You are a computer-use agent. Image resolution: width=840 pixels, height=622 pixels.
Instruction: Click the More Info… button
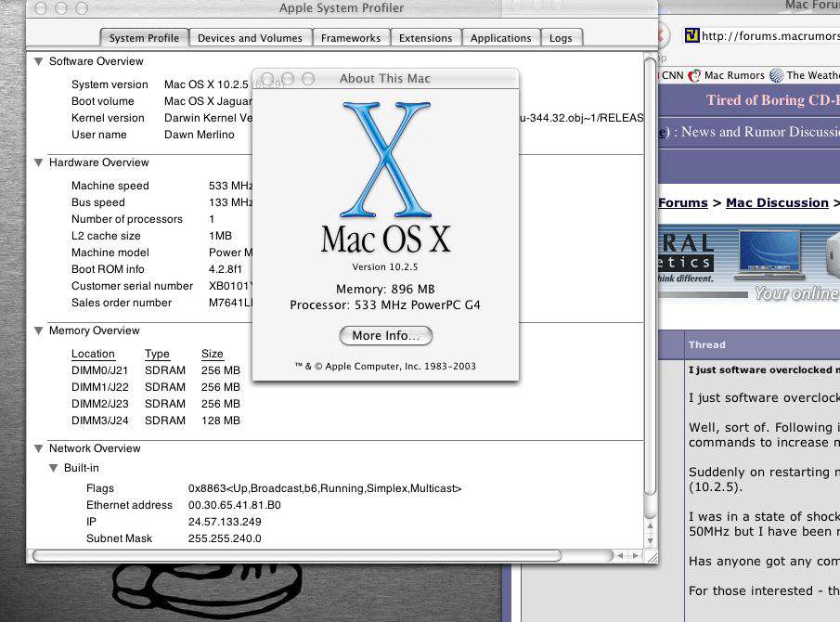click(386, 336)
